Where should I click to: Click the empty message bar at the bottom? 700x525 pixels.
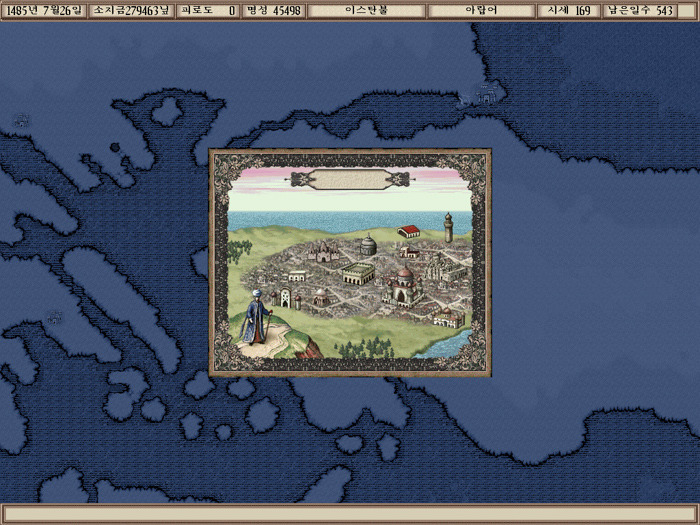(350, 513)
